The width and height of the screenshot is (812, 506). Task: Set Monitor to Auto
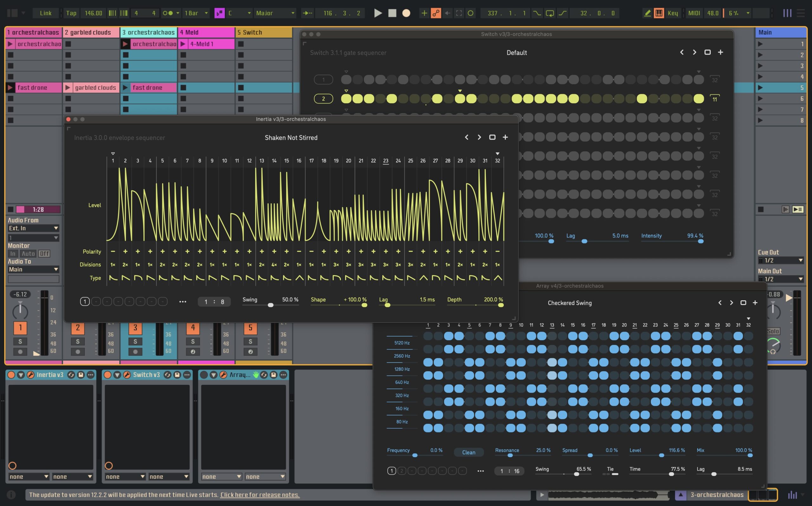click(28, 254)
